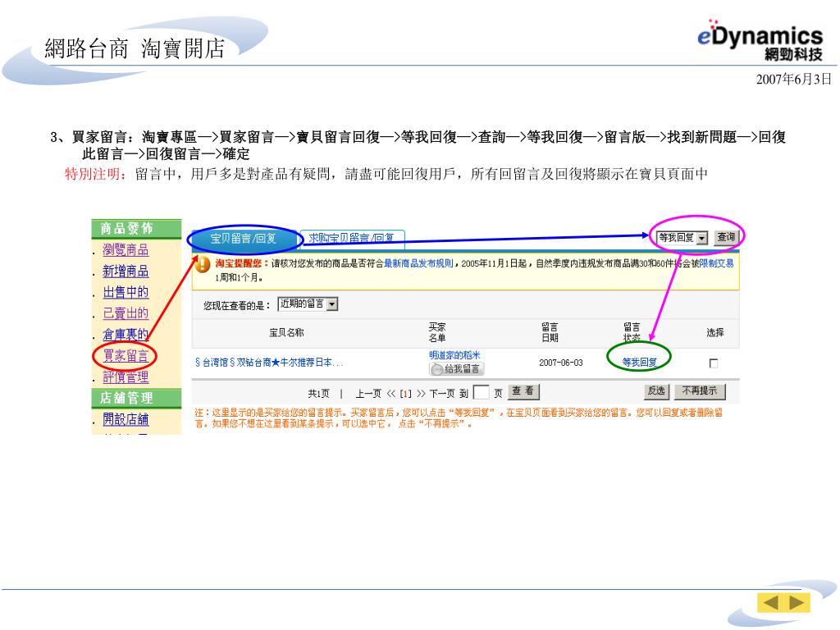Image resolution: width=840 pixels, height=630 pixels.
Task: Click the 商品發佈 sidebar header
Action: (x=137, y=228)
